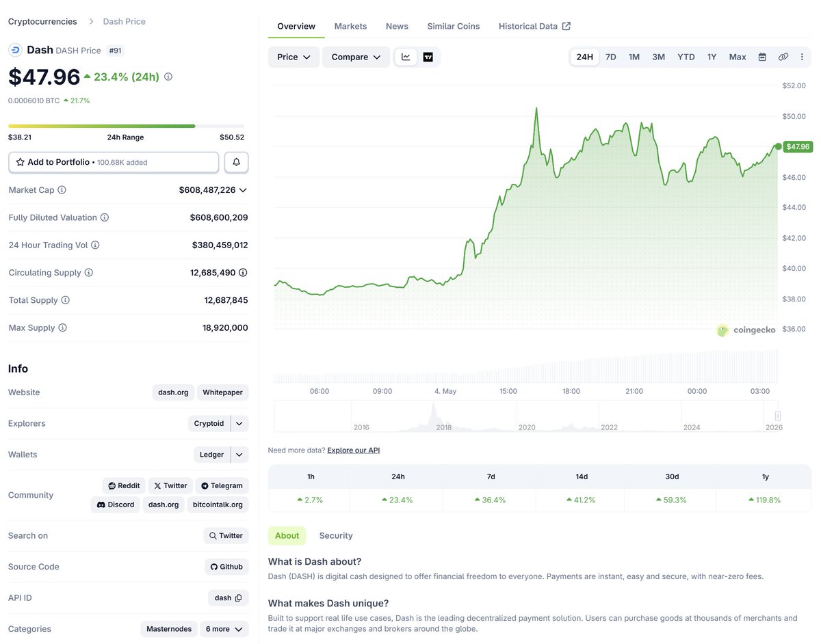Screen dimensions: 821x644
Task: Open Discord community link
Action: (x=115, y=505)
